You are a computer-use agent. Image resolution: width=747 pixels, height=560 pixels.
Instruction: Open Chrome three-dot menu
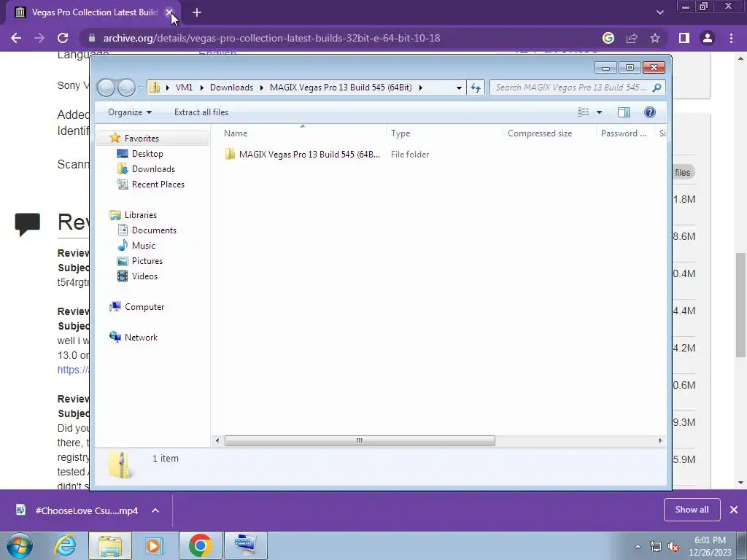pos(731,38)
